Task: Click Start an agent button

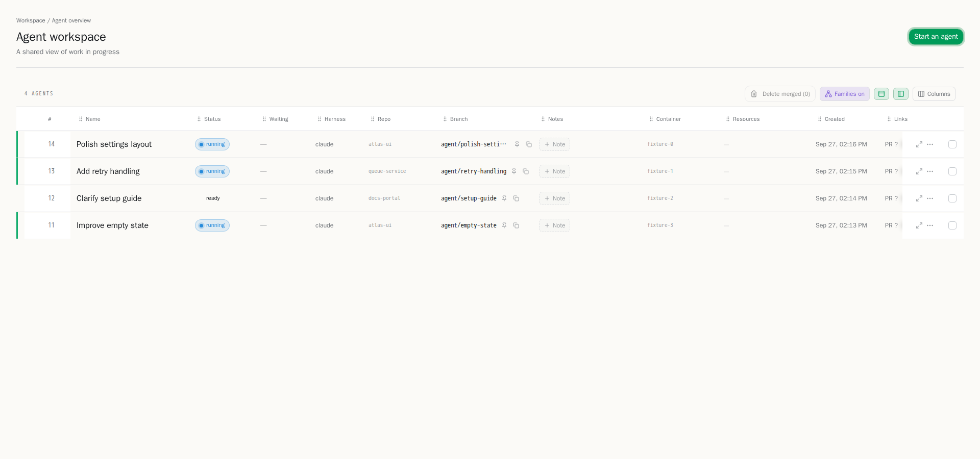Action: pos(936,37)
